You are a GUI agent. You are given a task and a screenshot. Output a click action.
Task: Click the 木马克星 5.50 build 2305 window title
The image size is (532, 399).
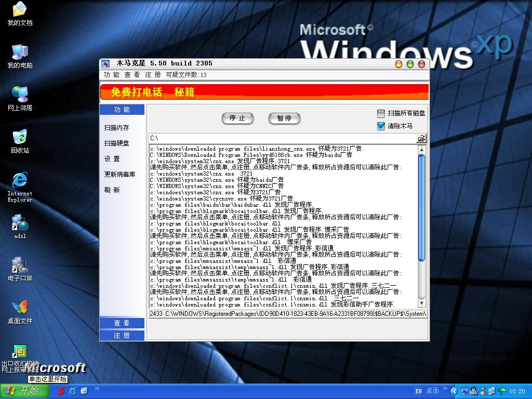pyautogui.click(x=165, y=63)
